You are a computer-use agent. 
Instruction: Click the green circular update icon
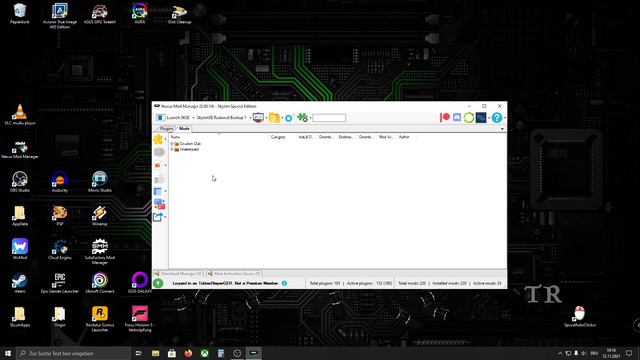tap(469, 118)
